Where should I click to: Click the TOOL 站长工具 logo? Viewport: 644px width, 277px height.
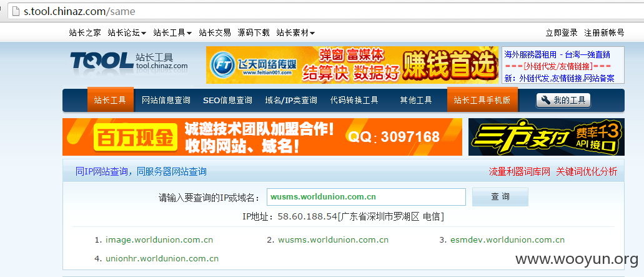click(x=129, y=61)
